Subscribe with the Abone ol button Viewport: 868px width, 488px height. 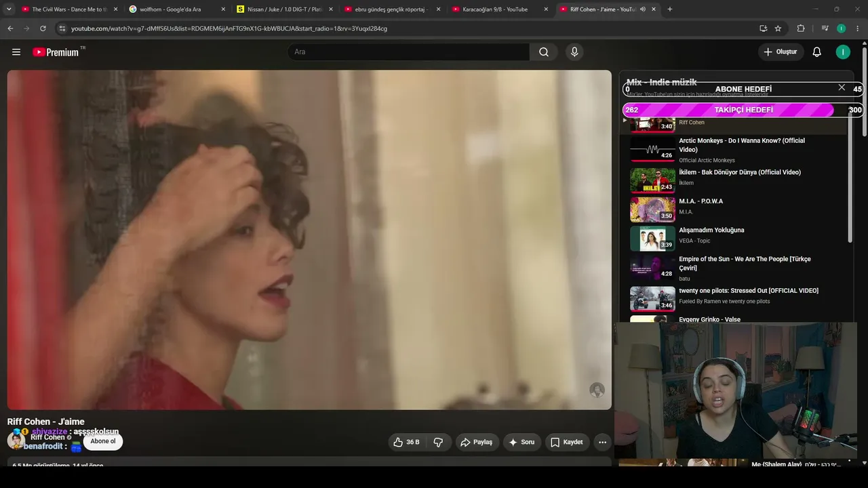tap(103, 441)
